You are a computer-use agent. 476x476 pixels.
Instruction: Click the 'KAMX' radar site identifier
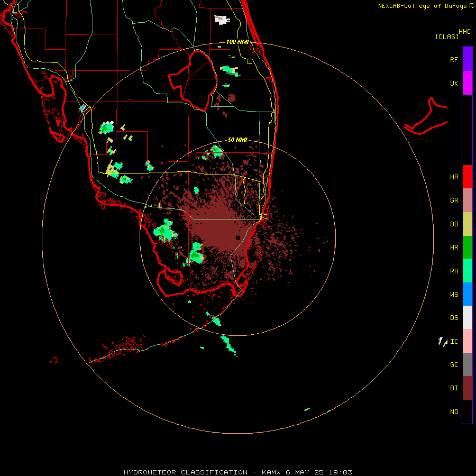[x=272, y=472]
